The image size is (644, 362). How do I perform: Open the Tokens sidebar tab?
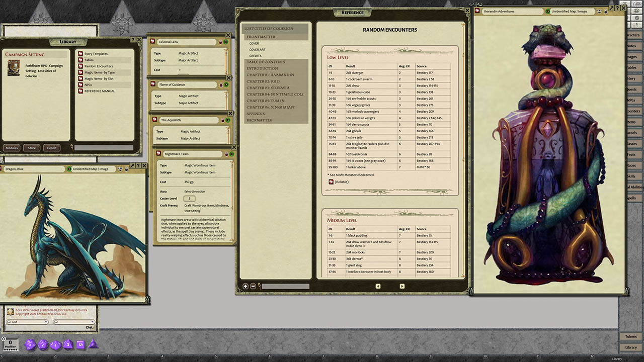click(630, 336)
